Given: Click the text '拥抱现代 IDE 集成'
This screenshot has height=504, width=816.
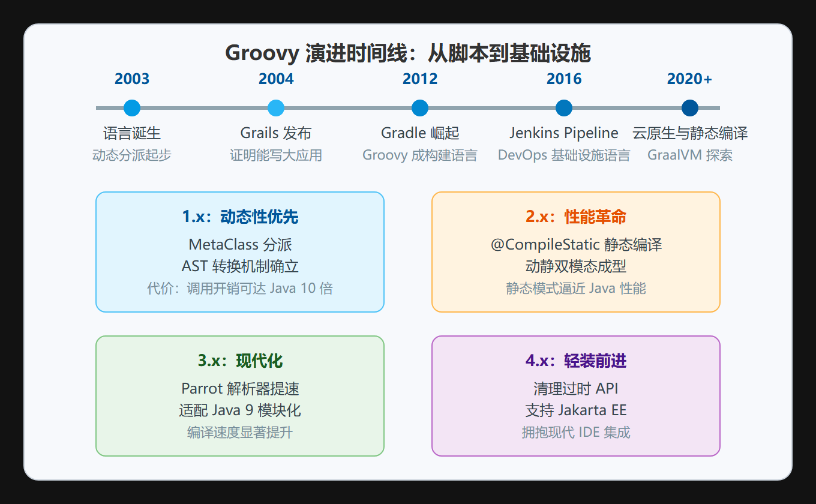Looking at the screenshot, I should [x=576, y=433].
